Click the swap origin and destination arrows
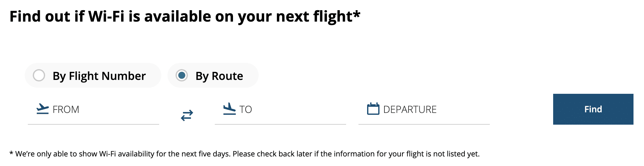 187,115
